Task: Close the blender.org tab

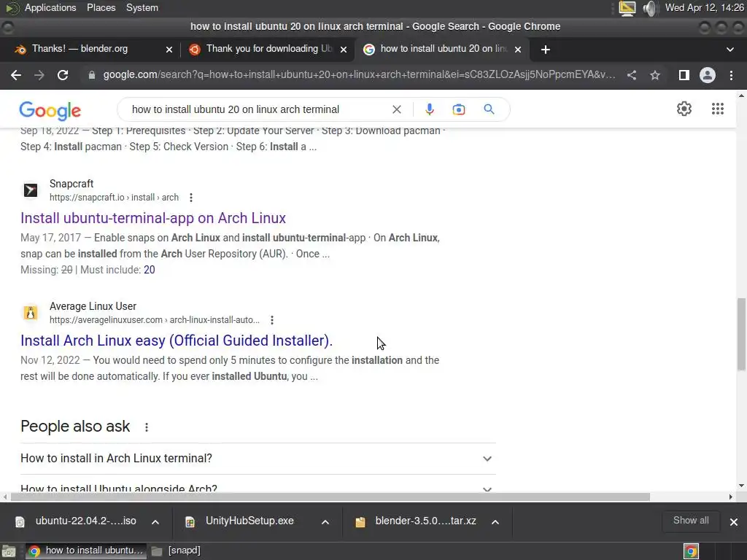Action: tap(169, 50)
